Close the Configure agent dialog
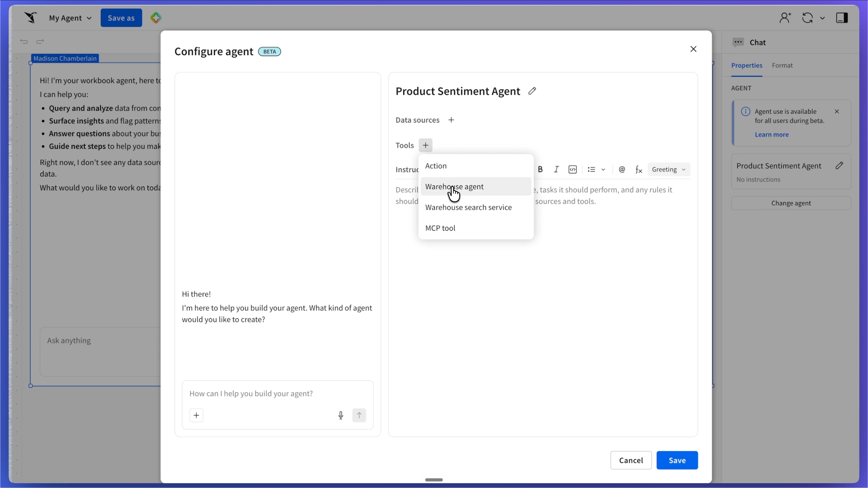Image resolution: width=868 pixels, height=488 pixels. pos(693,49)
